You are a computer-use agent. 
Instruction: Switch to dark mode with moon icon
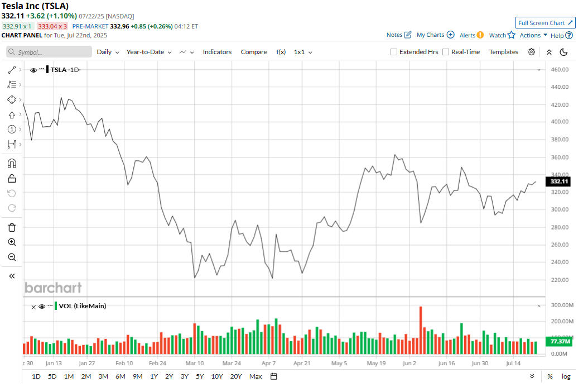pos(563,52)
